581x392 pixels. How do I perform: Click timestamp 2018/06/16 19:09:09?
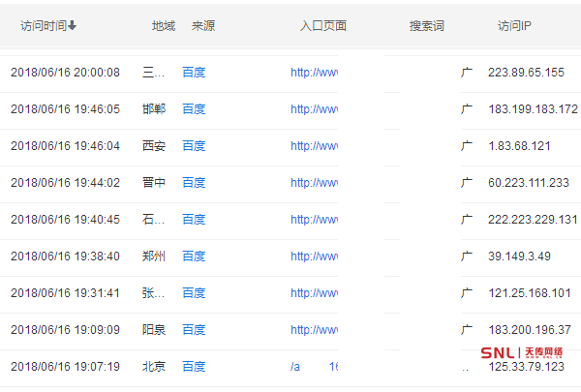65,330
